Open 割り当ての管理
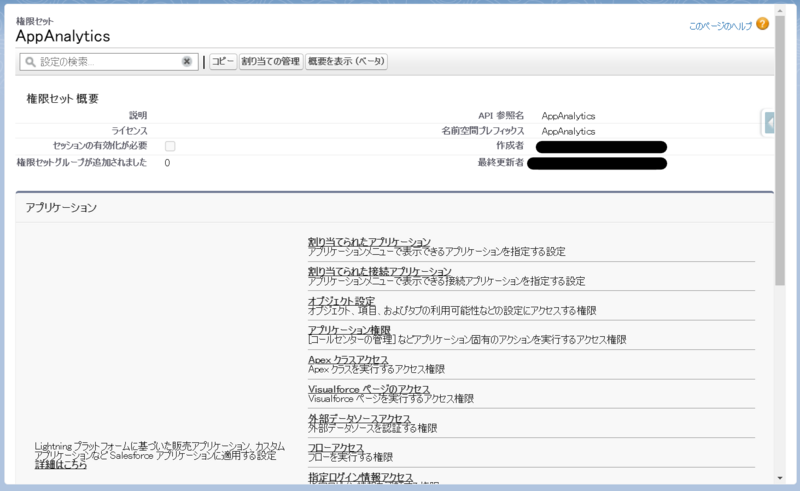The width and height of the screenshot is (800, 491). [x=270, y=61]
